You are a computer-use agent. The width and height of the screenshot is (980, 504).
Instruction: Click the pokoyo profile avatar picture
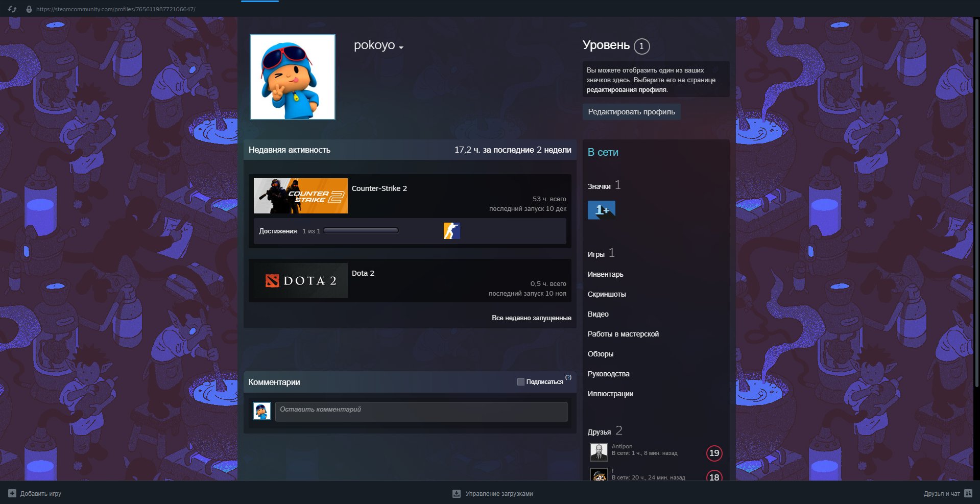tap(292, 77)
